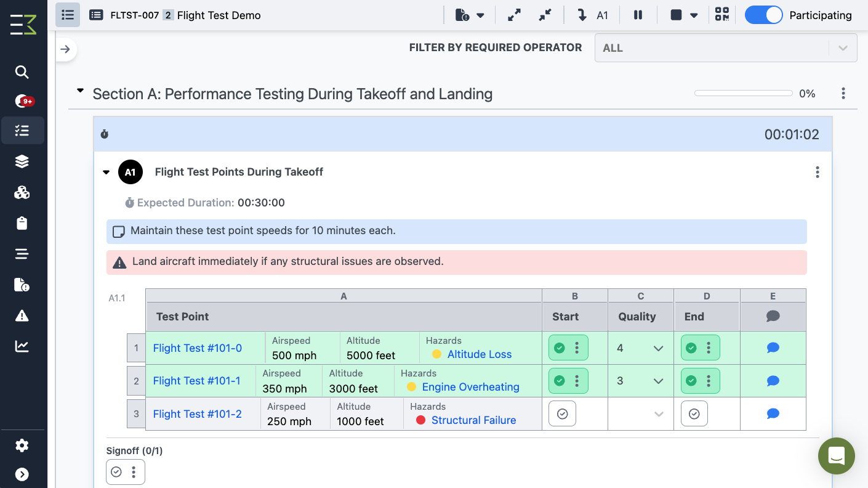Mark the Start checkbox for Flight Test #101-2
Viewport: 868px width, 488px height.
tap(562, 413)
